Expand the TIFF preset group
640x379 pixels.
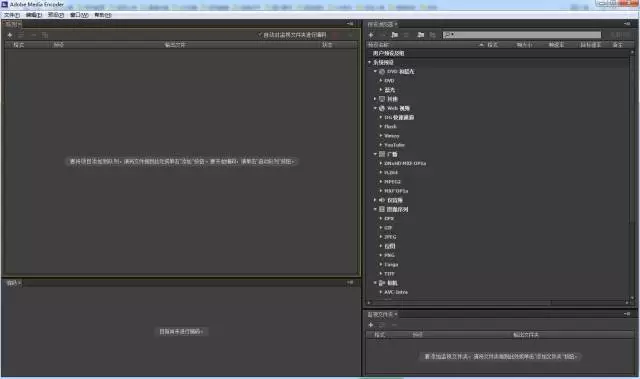click(x=381, y=273)
